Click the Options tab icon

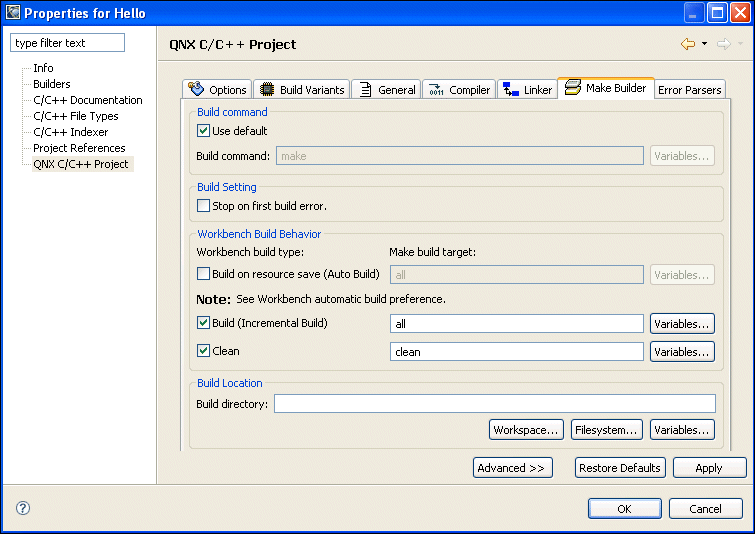(x=197, y=89)
